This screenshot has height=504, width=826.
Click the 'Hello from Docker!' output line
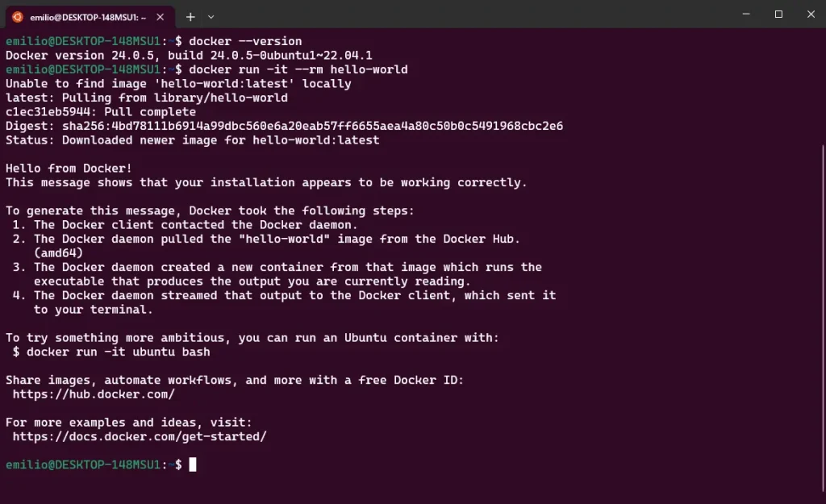(x=69, y=169)
